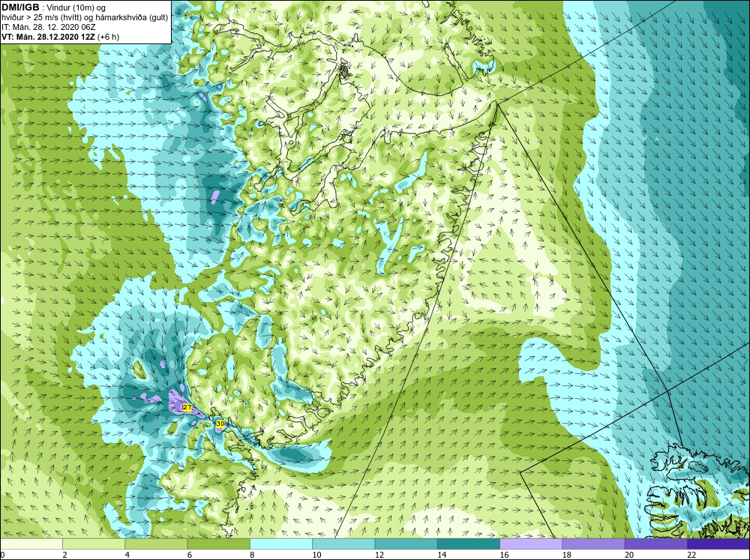Click the legend scale value '8'
Image resolution: width=750 pixels, height=560 pixels.
(251, 555)
